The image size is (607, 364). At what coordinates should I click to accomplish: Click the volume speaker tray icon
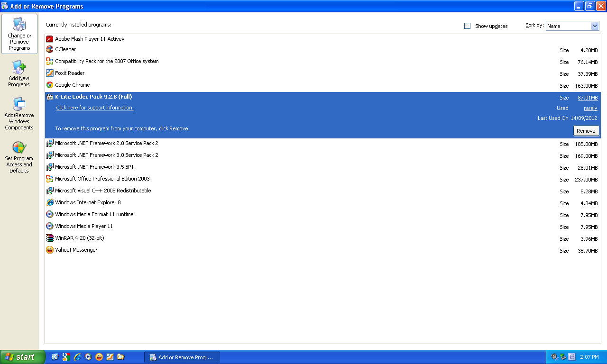554,357
